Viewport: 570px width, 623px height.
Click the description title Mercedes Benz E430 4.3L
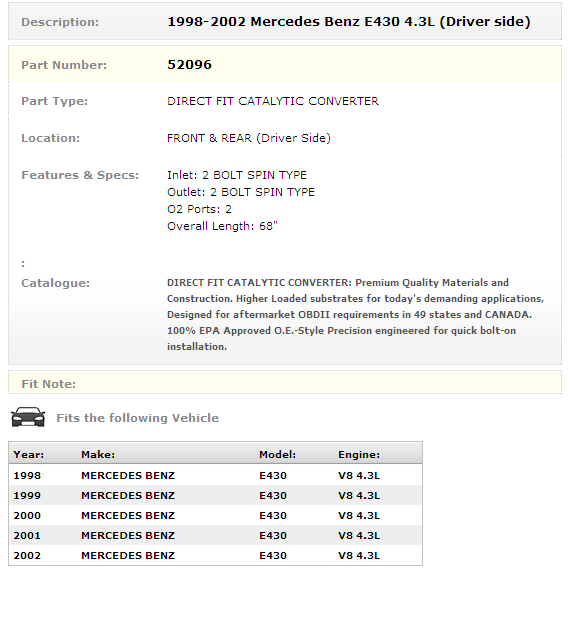[x=349, y=21]
